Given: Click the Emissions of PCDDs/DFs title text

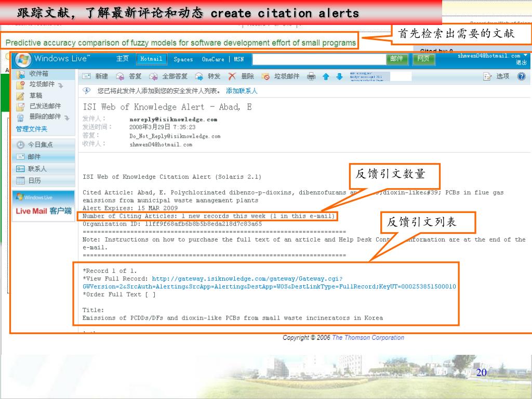Looking at the screenshot, I should coord(232,318).
